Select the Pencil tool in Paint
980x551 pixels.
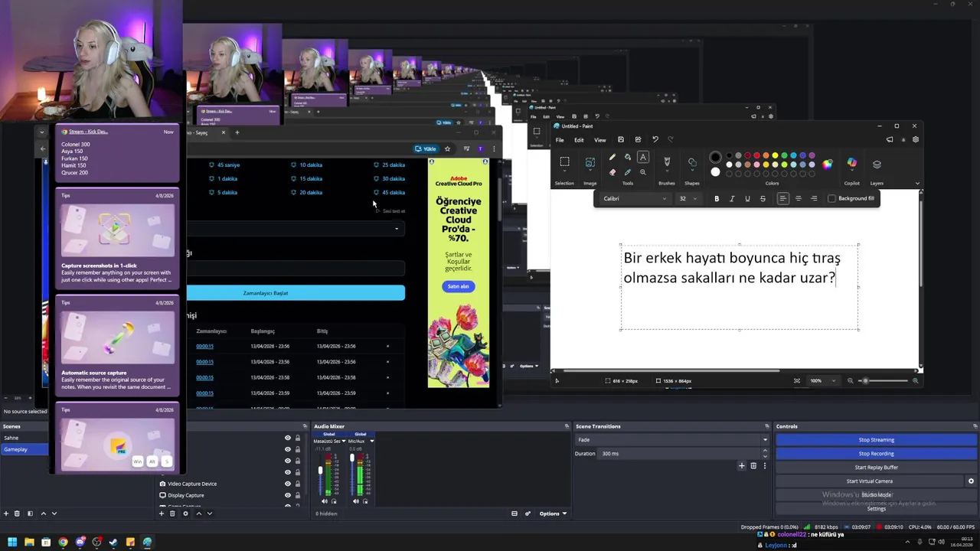coord(612,157)
